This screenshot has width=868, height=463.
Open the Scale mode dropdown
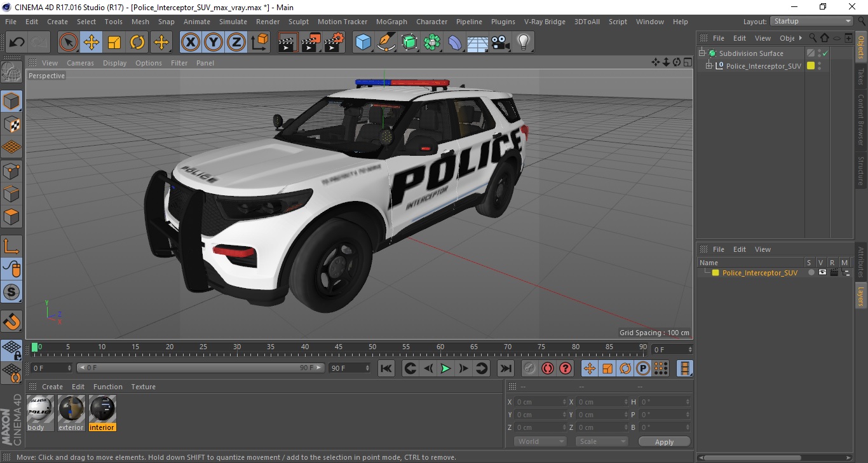tap(601, 441)
